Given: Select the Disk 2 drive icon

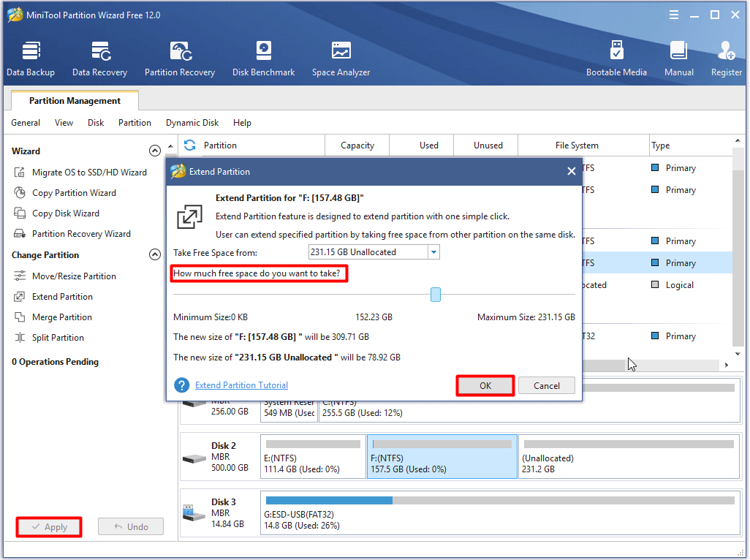Looking at the screenshot, I should click(194, 458).
